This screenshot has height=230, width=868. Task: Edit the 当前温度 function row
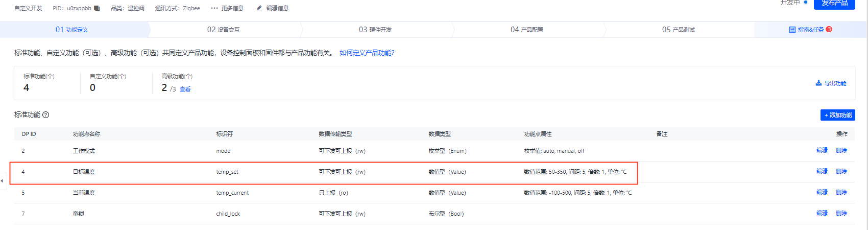tap(822, 192)
